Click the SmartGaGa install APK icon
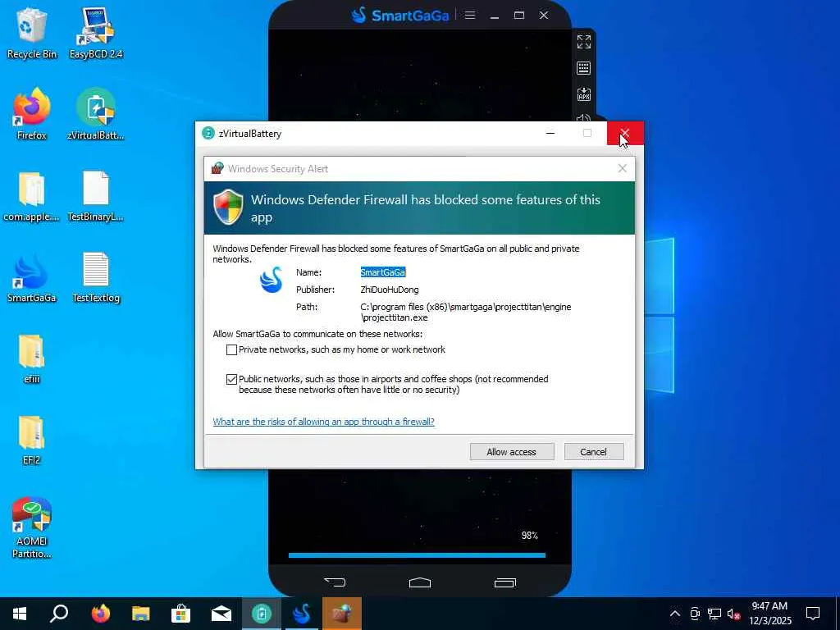The height and width of the screenshot is (630, 840). pos(584,95)
